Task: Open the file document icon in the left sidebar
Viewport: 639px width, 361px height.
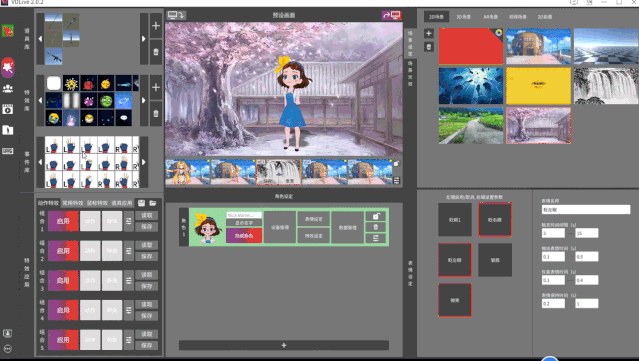Action: (8, 130)
